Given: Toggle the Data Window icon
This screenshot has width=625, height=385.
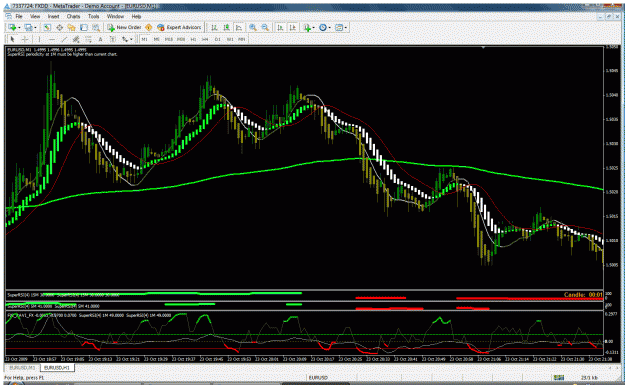Looking at the screenshot, I should pyautogui.click(x=59, y=28).
